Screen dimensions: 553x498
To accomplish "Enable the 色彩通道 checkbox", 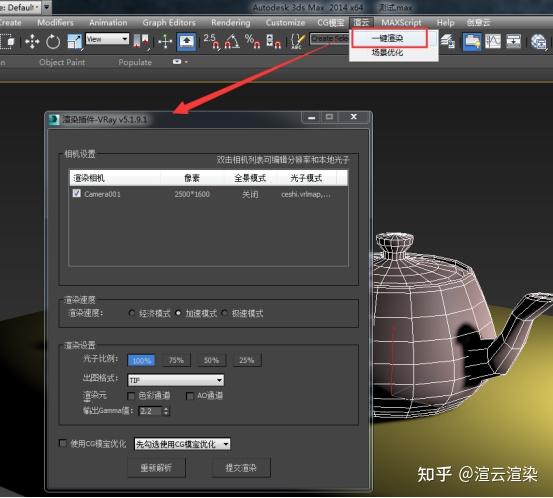I will (131, 396).
